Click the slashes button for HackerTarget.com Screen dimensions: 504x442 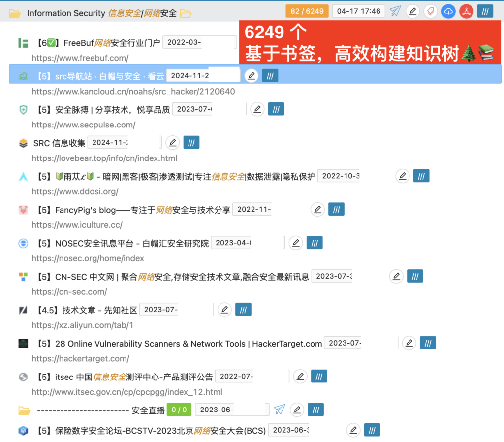click(x=428, y=344)
